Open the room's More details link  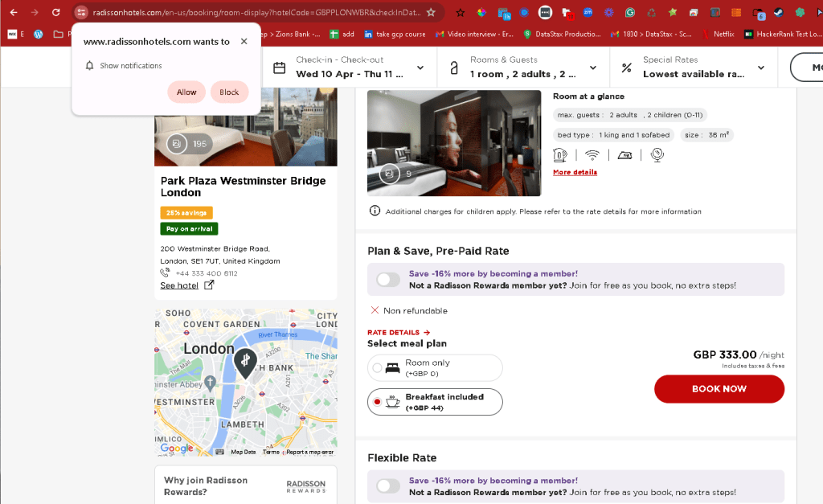(575, 172)
